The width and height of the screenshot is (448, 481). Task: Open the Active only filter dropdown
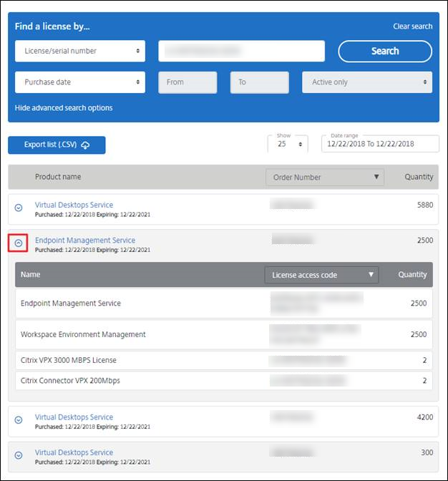tap(366, 82)
